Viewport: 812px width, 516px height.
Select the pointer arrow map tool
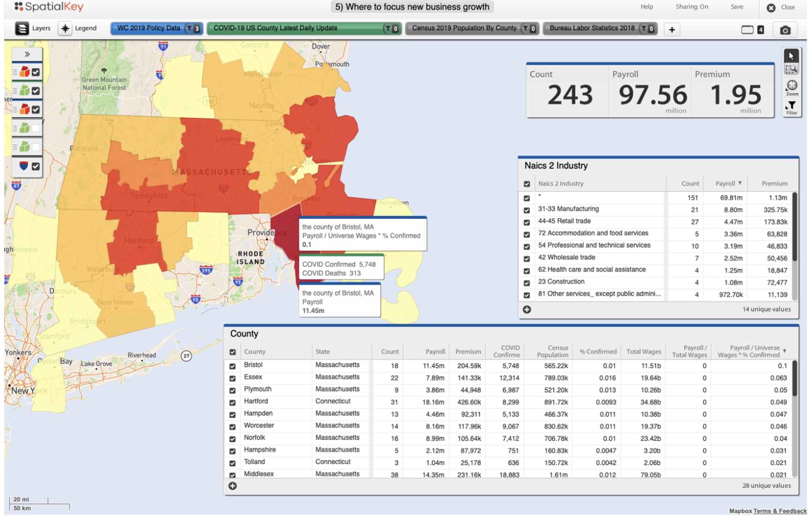pyautogui.click(x=791, y=56)
